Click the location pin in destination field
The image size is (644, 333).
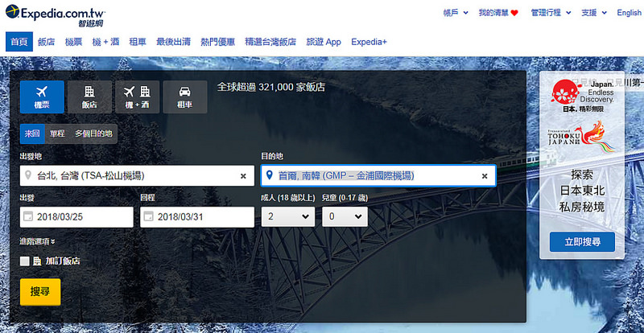(270, 175)
